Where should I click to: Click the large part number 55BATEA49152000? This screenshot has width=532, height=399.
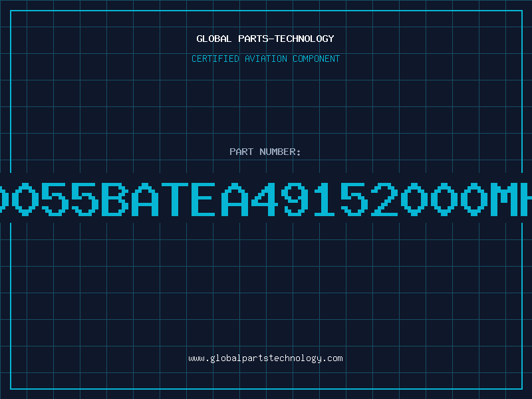click(266, 199)
